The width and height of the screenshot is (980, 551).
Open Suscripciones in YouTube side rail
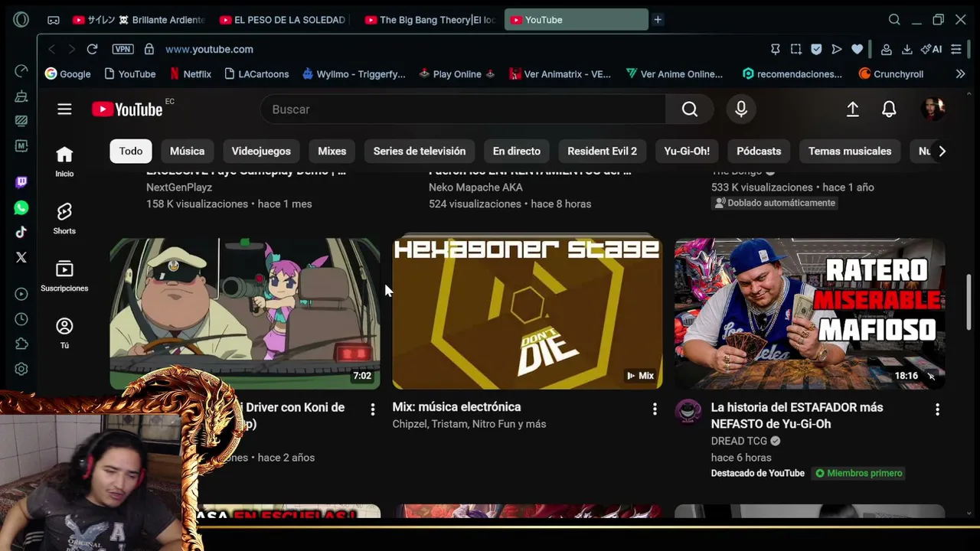click(x=64, y=276)
